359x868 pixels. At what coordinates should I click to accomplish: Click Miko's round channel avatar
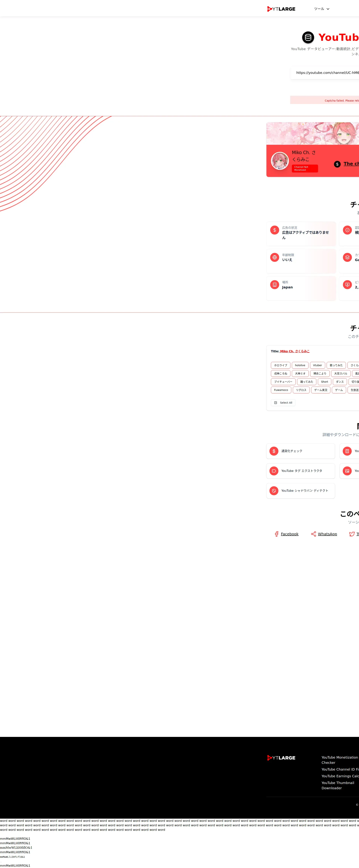click(x=280, y=161)
